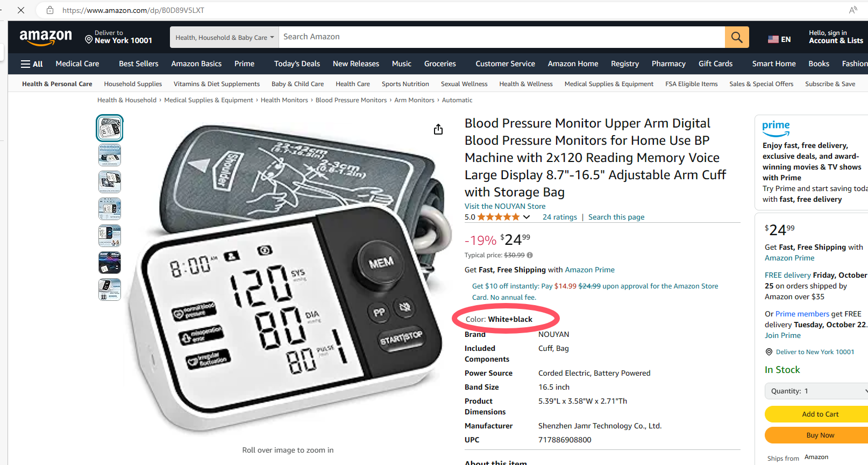868x465 pixels.
Task: Click the EN flag language selector
Action: click(x=779, y=39)
